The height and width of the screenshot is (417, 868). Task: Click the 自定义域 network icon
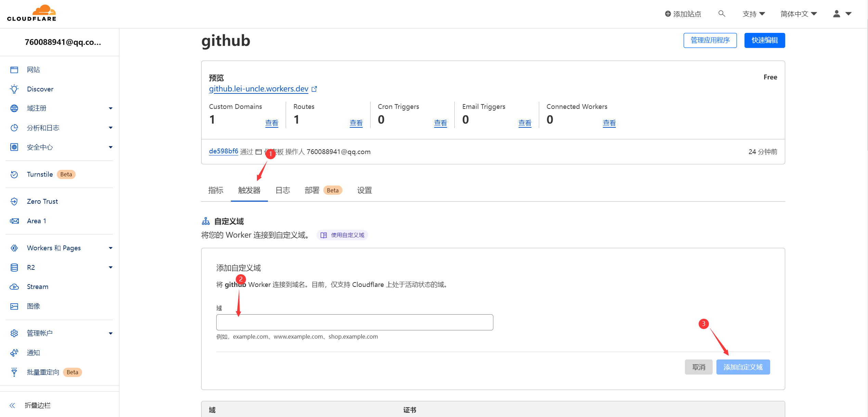(x=206, y=222)
